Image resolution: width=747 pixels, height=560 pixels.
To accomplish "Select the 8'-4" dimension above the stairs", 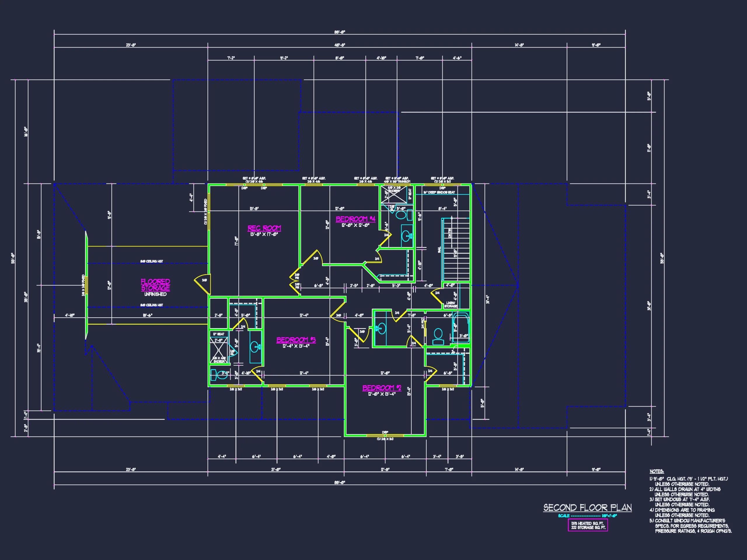I will [442, 209].
